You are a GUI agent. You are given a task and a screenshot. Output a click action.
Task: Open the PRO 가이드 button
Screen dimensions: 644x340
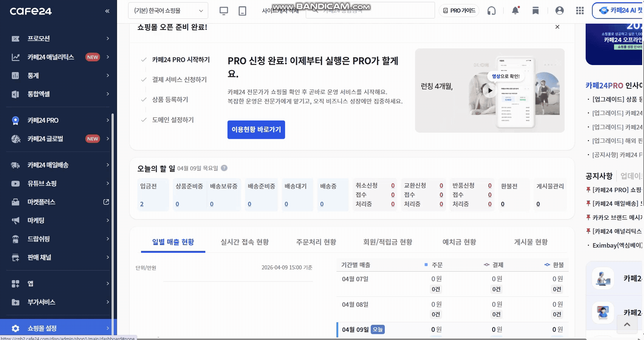pyautogui.click(x=459, y=11)
